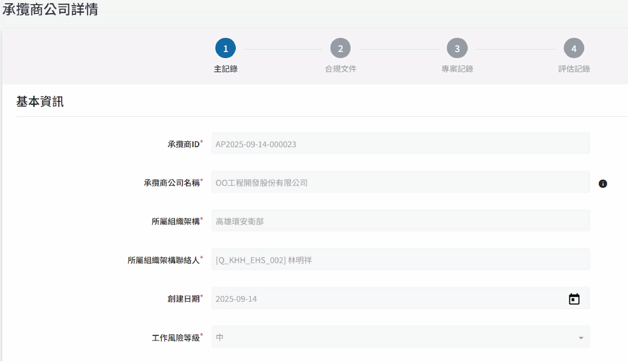Click the 基本資訊 section heading
The image size is (628, 364).
tap(40, 101)
